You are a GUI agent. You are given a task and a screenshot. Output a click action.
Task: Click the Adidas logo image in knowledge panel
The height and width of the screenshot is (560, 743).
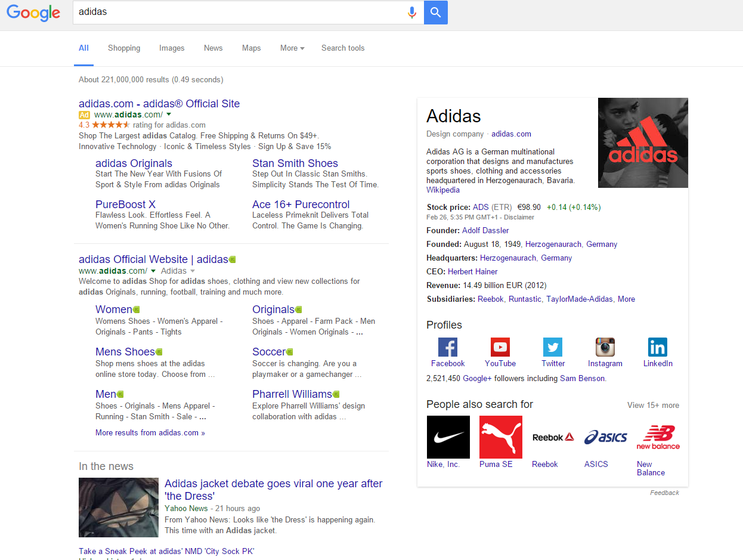pos(643,143)
